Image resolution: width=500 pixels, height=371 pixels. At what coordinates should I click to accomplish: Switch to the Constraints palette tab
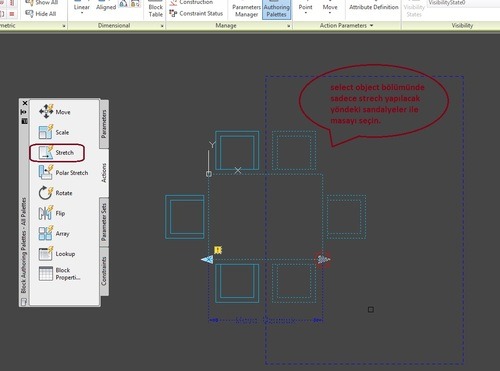tap(104, 271)
